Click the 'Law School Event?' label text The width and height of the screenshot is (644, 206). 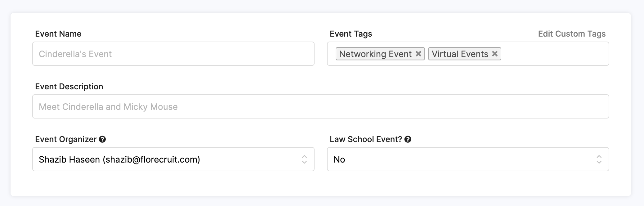(365, 139)
